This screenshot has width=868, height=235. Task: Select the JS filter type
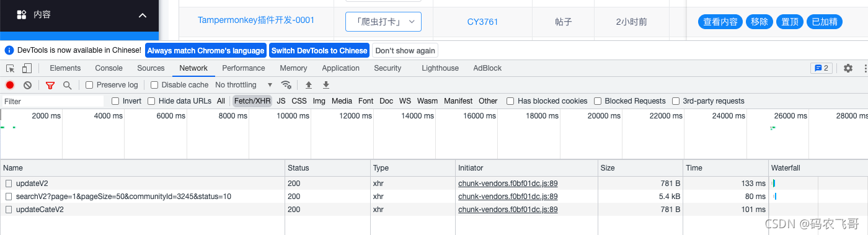click(281, 101)
